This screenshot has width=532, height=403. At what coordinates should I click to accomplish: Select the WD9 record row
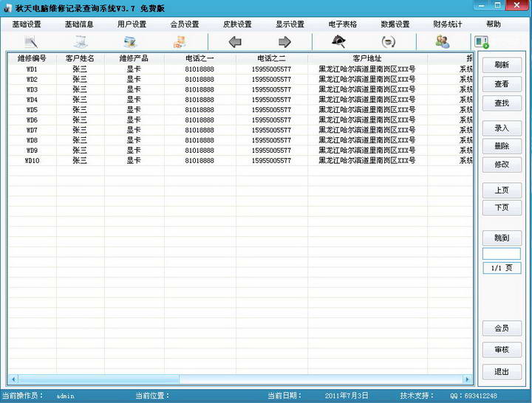[x=240, y=151]
